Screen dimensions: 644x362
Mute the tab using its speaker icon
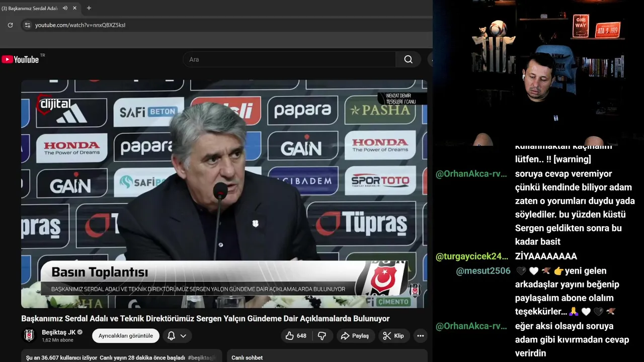pyautogui.click(x=65, y=8)
